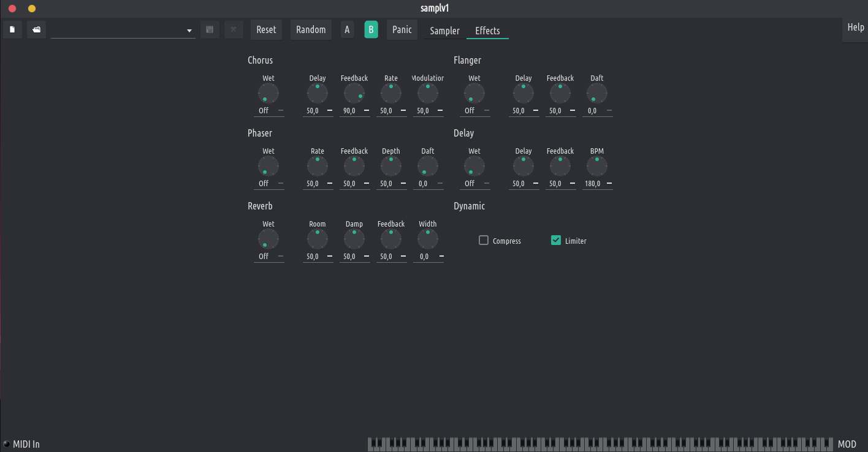This screenshot has height=452, width=868.
Task: Toggle the B comparison button
Action: [x=371, y=29]
